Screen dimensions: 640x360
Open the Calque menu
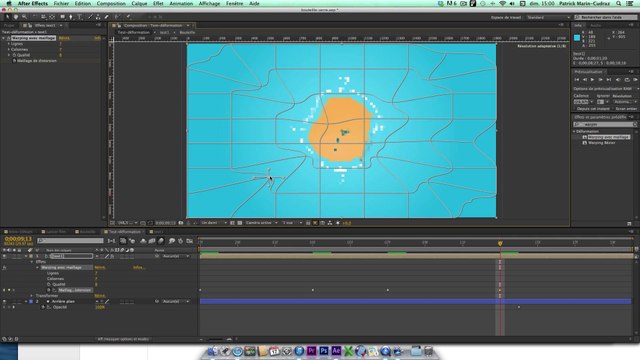point(139,3)
